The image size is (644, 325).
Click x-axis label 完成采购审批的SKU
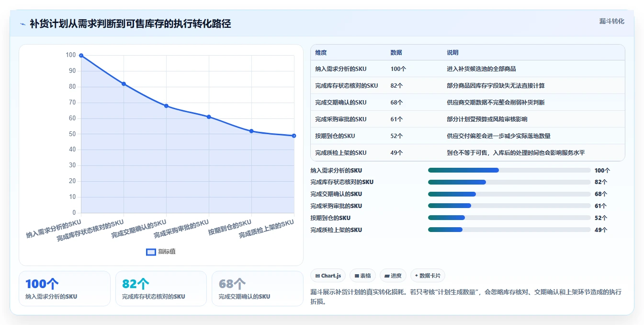(x=181, y=229)
